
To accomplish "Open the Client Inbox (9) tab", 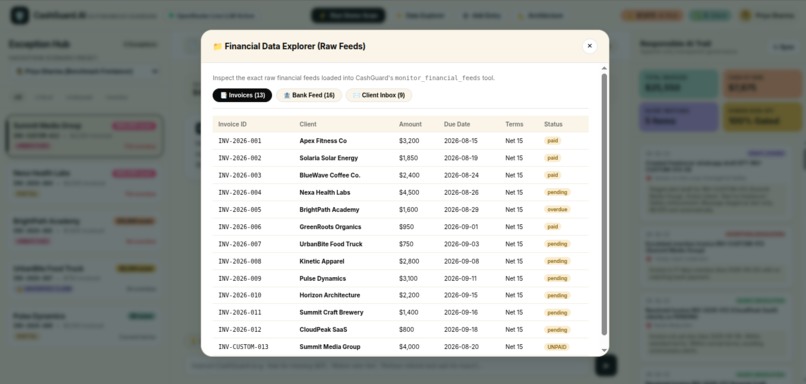I will pyautogui.click(x=379, y=95).
